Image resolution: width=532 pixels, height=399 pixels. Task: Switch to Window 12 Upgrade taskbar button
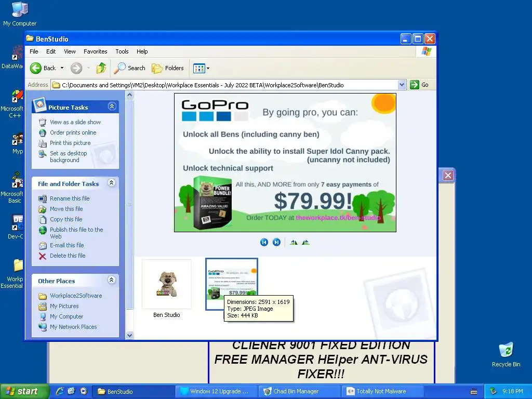click(x=217, y=392)
